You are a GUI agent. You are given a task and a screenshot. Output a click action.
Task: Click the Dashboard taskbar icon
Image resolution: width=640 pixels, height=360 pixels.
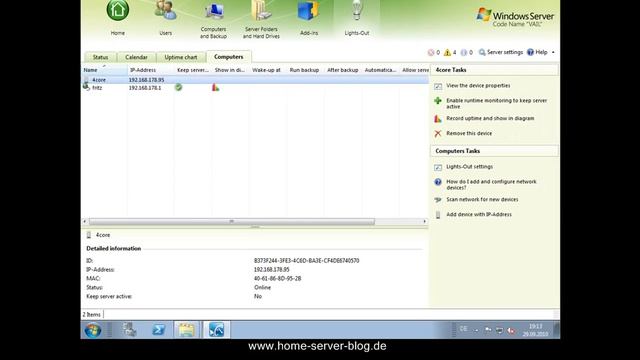pyautogui.click(x=216, y=330)
